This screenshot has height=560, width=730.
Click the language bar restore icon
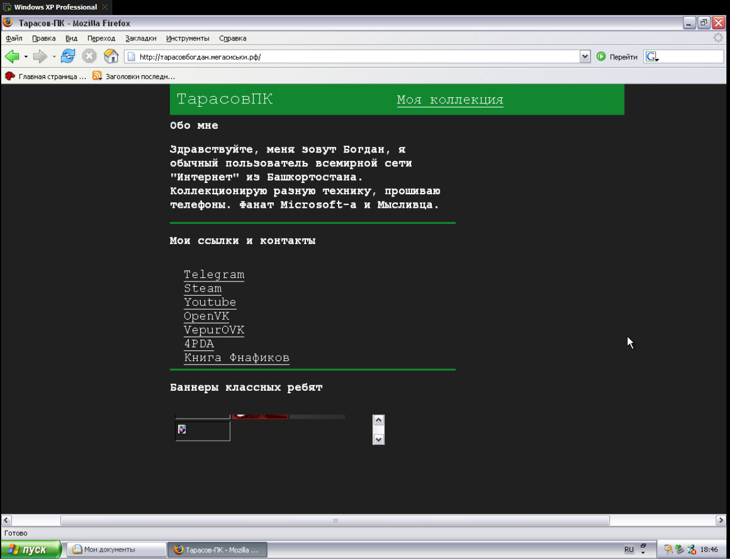(643, 545)
